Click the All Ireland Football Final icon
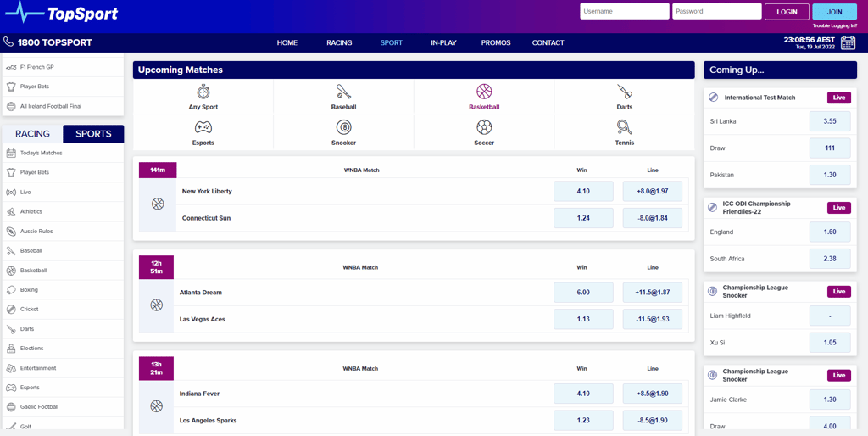The width and height of the screenshot is (868, 436). click(10, 106)
